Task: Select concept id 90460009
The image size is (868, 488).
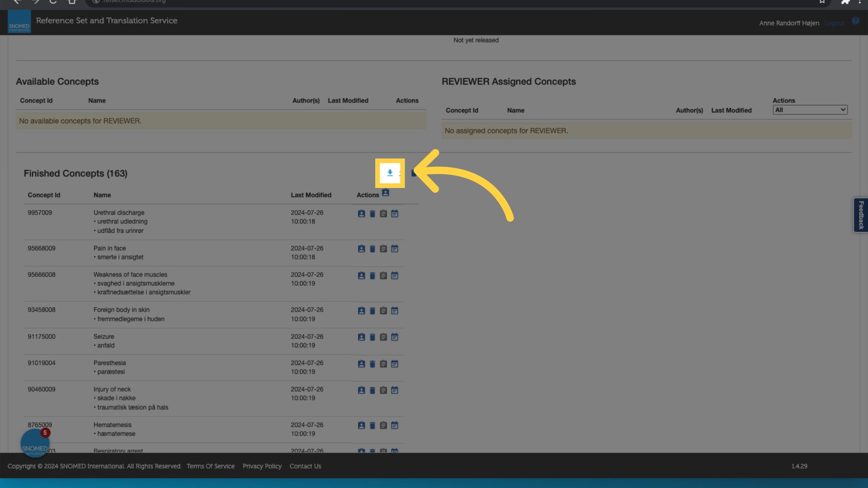Action: coord(42,389)
